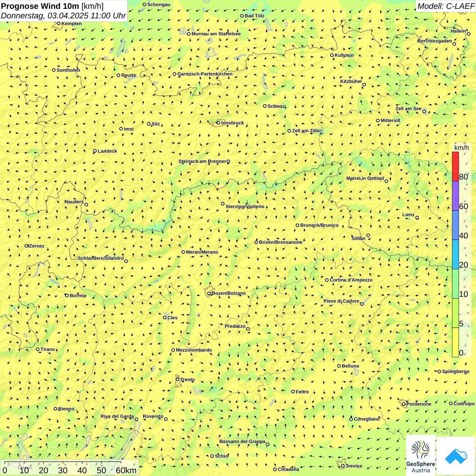Click the Bruneck/Brunico label
Screen dimensions: 476x476
[319, 225]
